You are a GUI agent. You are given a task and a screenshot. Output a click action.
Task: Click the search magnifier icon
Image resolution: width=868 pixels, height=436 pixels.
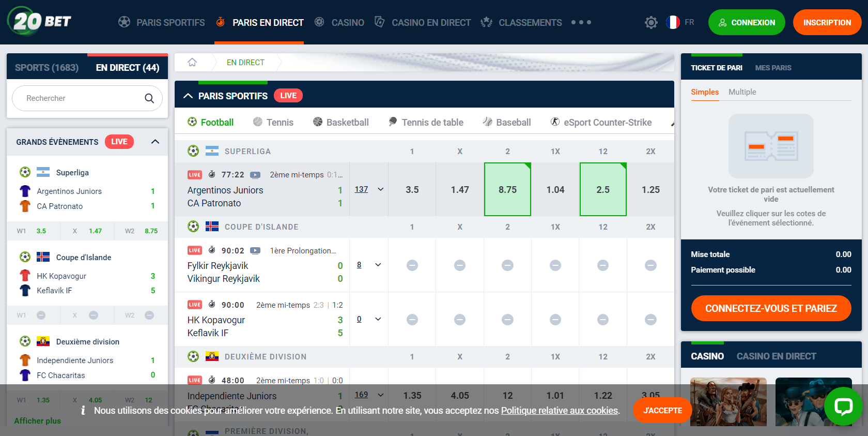pyautogui.click(x=149, y=98)
